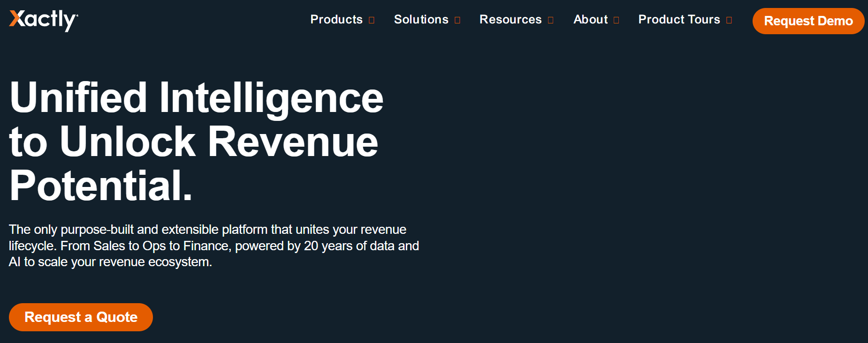Open the Product Tours menu

pos(679,20)
